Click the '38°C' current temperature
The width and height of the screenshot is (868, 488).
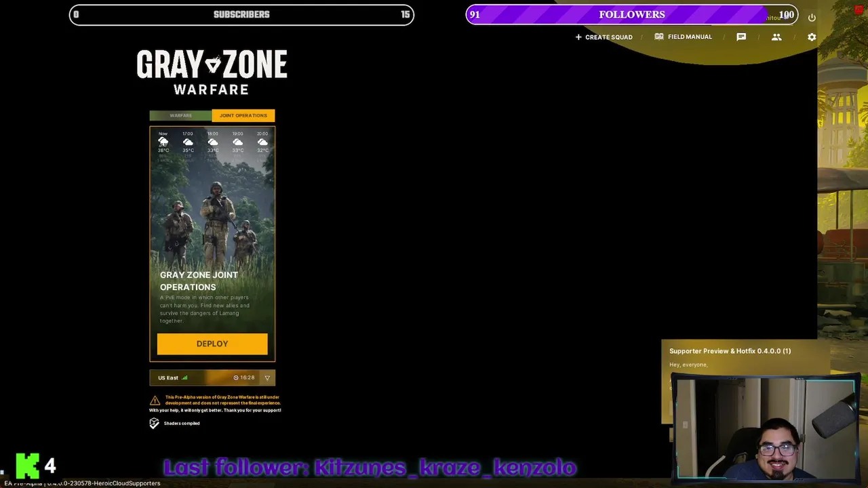coord(163,150)
